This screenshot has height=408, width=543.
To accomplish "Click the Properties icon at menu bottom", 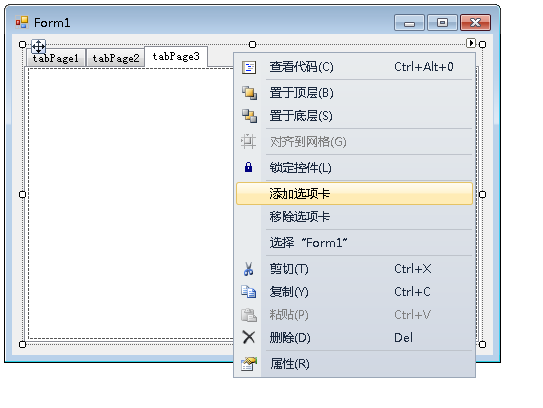I will 249,364.
